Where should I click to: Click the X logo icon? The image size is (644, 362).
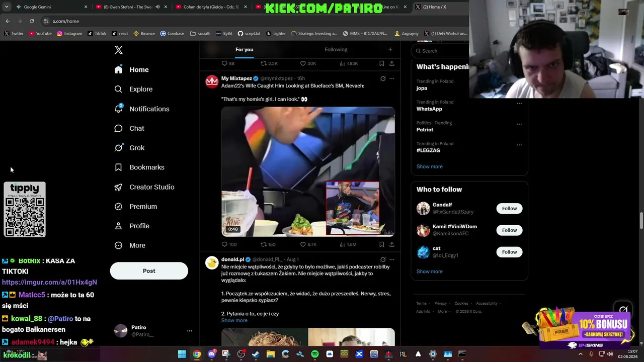[x=119, y=50]
